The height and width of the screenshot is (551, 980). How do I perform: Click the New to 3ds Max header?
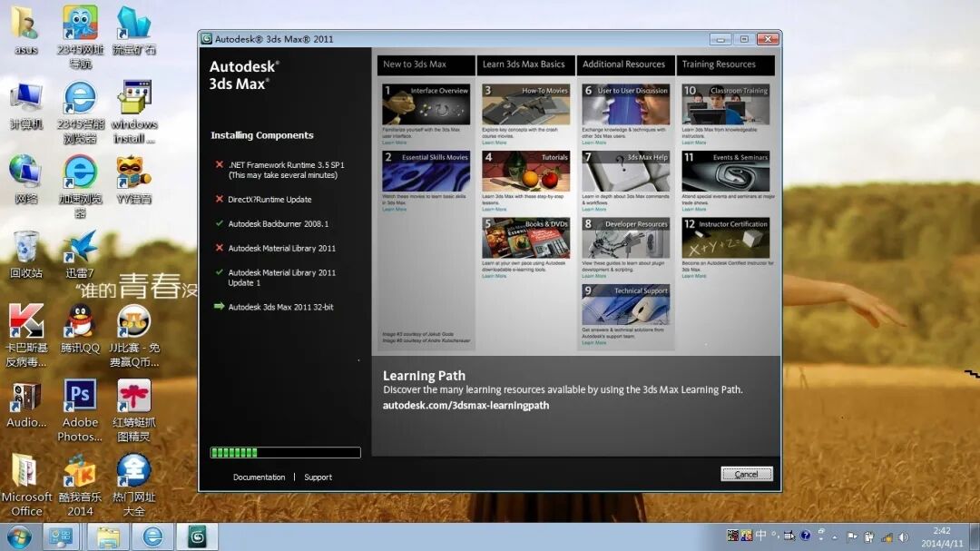[426, 64]
